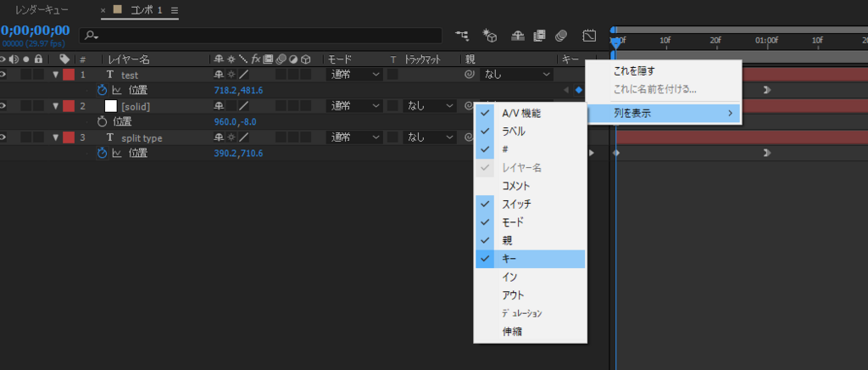Click the search magnifier icon
The height and width of the screenshot is (370, 868).
[92, 36]
